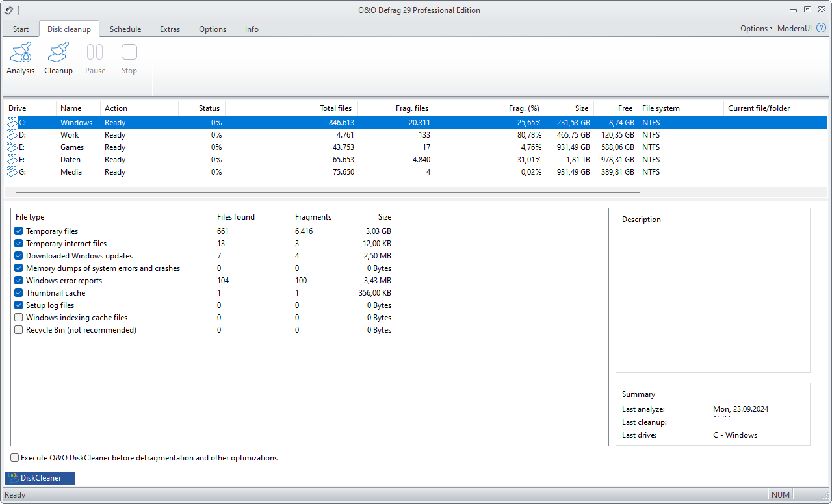Toggle Thumbnail cache checkbox
The height and width of the screenshot is (504, 832).
click(19, 293)
